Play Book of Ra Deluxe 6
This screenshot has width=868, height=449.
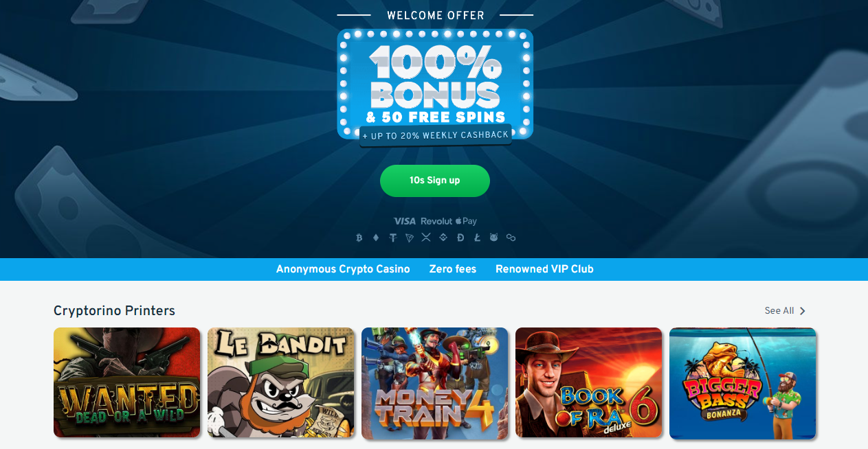click(x=589, y=383)
